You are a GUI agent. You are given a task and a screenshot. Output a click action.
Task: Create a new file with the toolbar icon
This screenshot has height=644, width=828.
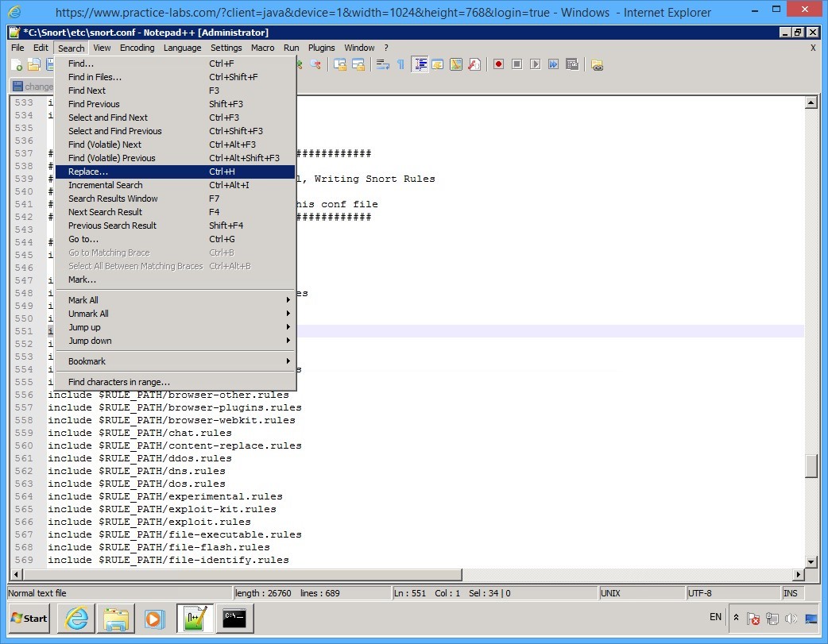pos(16,64)
